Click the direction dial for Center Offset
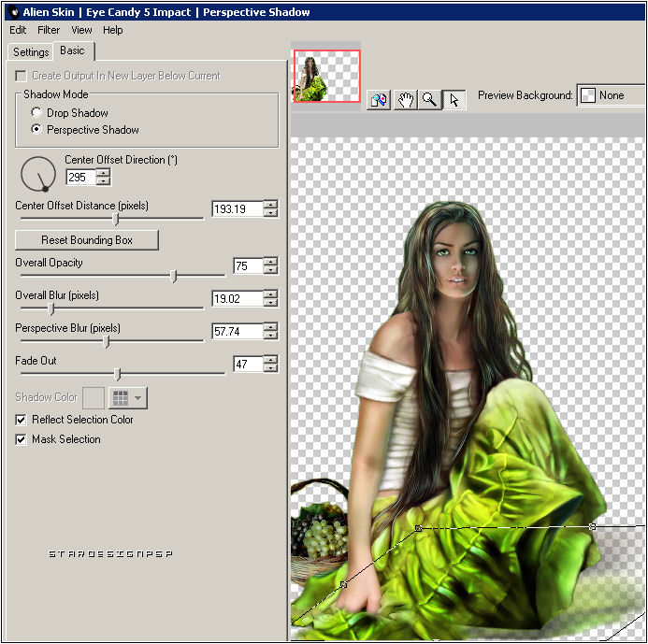The image size is (648, 644). tap(38, 174)
